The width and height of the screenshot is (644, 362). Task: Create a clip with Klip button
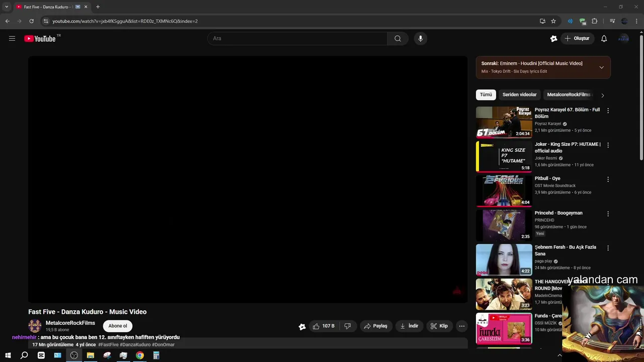coord(439,326)
